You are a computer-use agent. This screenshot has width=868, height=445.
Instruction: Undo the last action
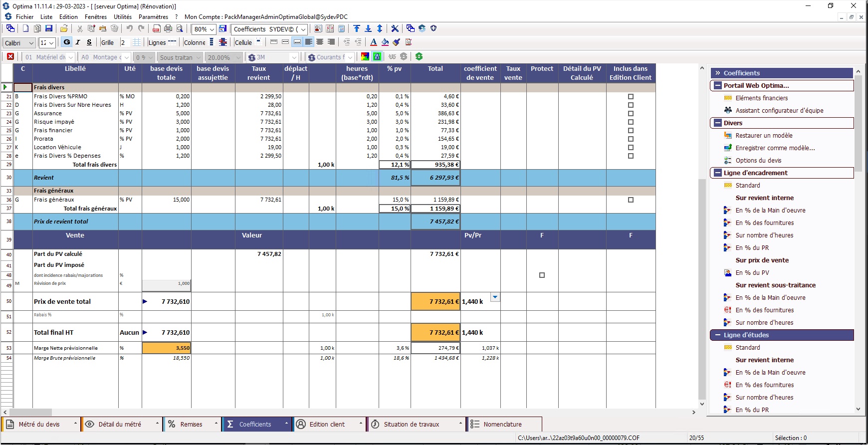[x=130, y=29]
